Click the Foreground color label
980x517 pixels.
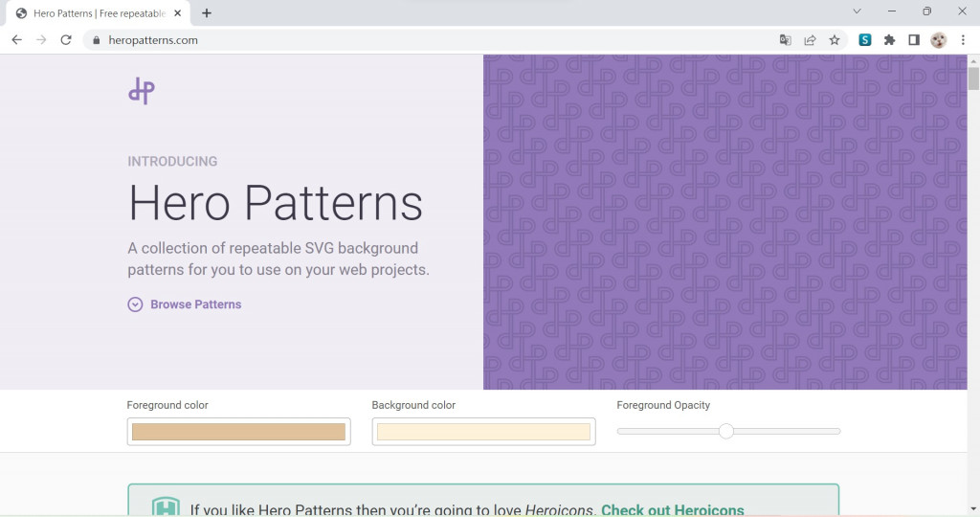point(167,405)
